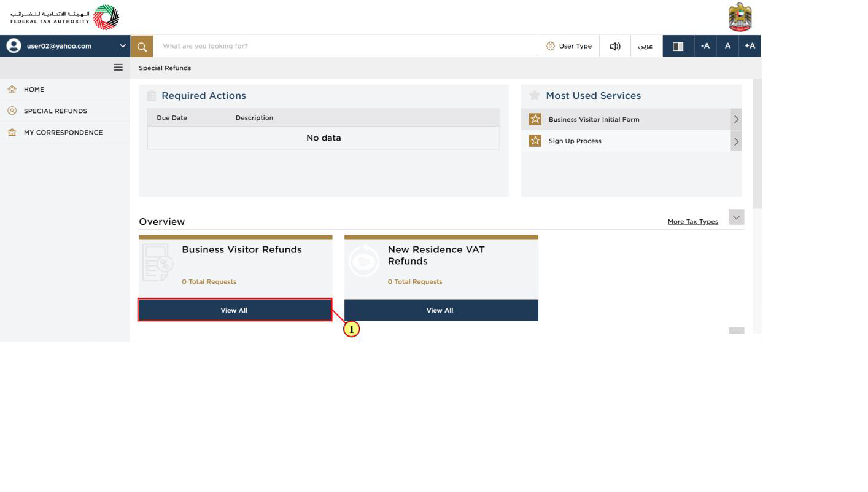This screenshot has height=492, width=868.
Task: Toggle the high contrast mode icon
Action: (678, 46)
